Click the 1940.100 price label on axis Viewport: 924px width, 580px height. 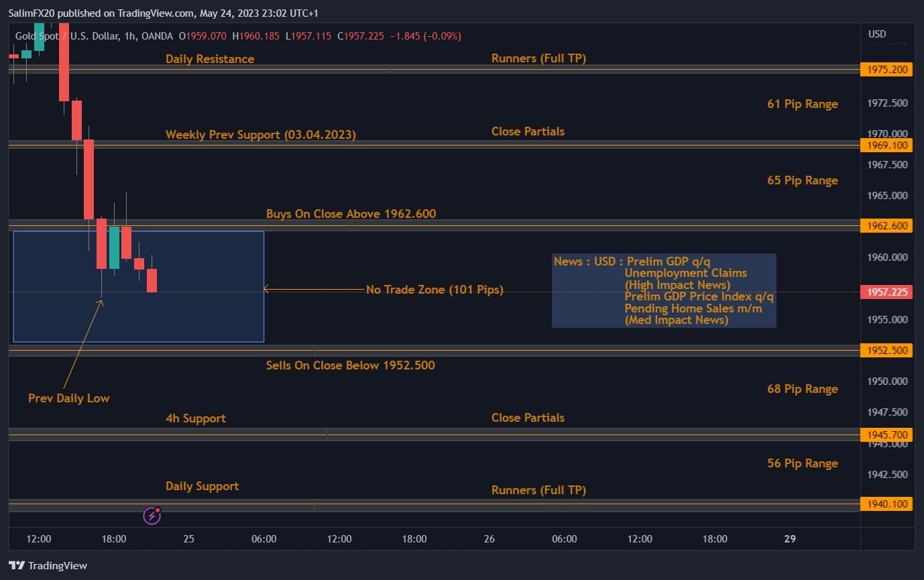coord(886,504)
